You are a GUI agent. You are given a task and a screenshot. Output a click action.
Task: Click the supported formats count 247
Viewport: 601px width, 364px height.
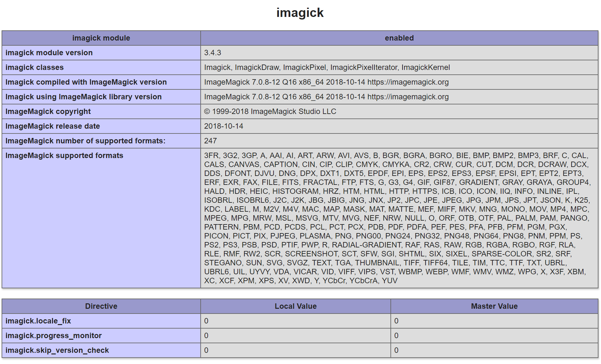[x=210, y=141]
